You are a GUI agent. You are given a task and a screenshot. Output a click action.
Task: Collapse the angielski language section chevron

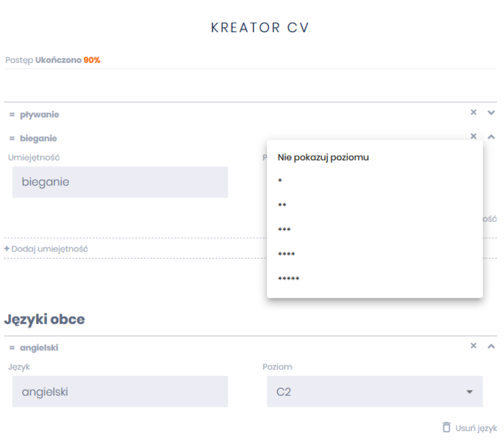(491, 346)
